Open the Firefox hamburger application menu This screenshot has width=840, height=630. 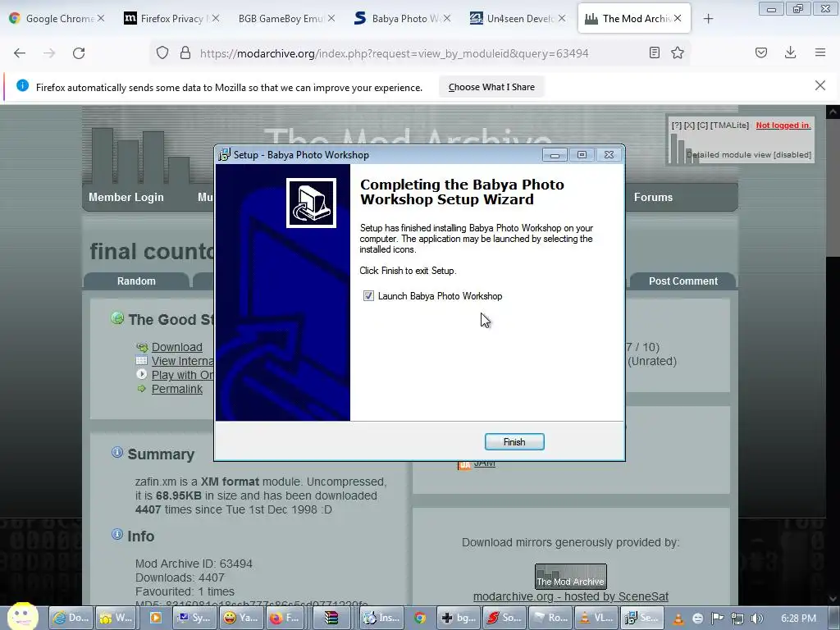(820, 52)
